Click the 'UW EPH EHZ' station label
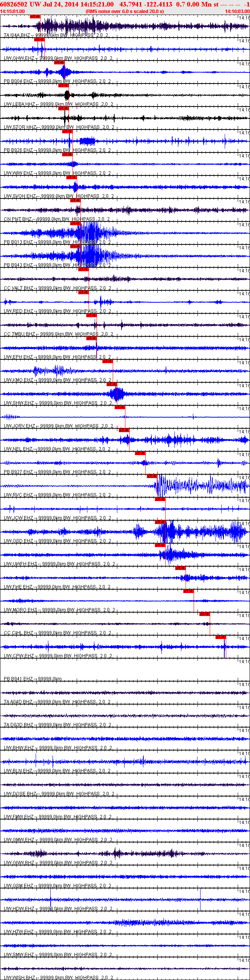Screen dimensions: 250x980 point(18,357)
